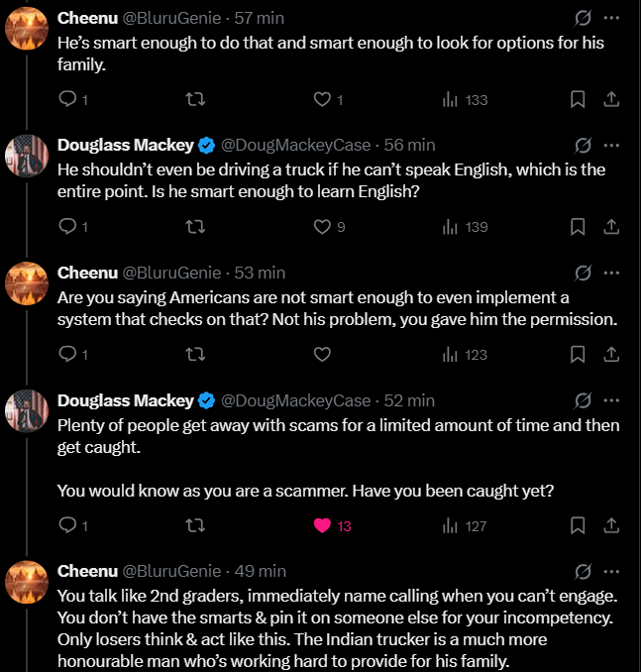This screenshot has width=641, height=672.
Task: Reply to Douglass Mackey's 52 min tweet
Action: coord(68,525)
